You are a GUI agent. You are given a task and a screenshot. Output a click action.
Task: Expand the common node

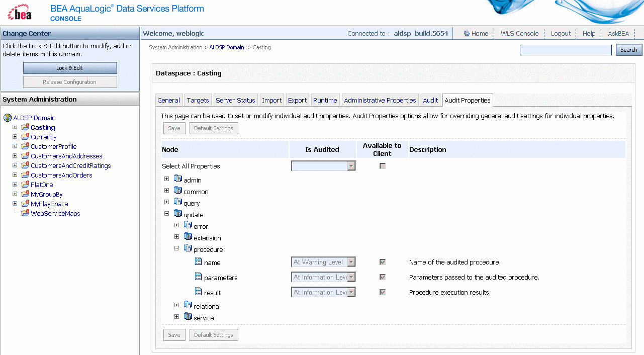coord(167,190)
